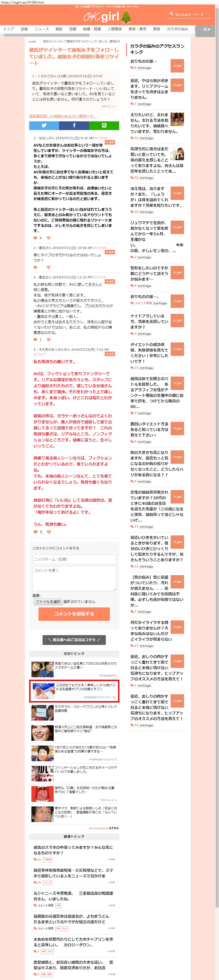
Task: Click the HOME breadcrumb link
Action: 32,41
